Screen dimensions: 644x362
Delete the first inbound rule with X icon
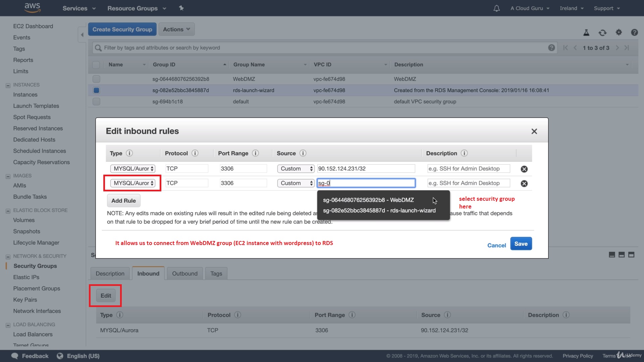(524, 169)
